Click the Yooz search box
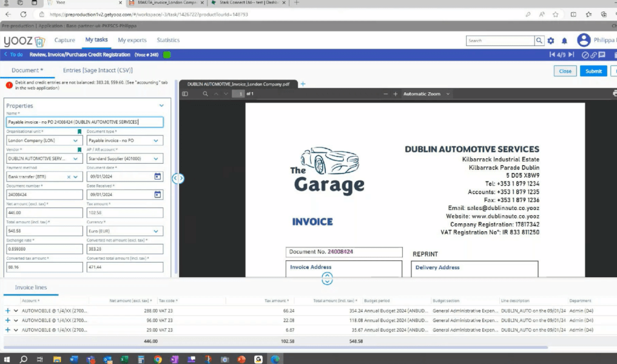This screenshot has height=364, width=617. [500, 41]
